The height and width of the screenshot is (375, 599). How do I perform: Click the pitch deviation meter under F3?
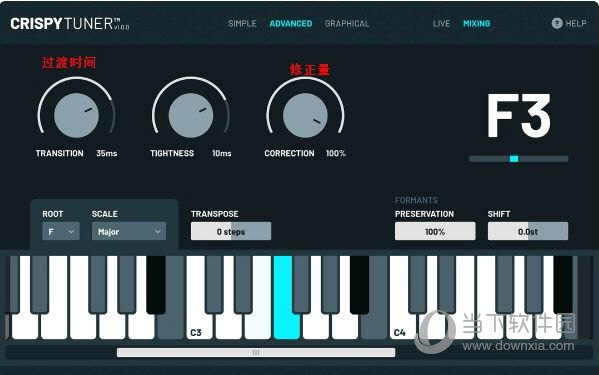coord(518,159)
